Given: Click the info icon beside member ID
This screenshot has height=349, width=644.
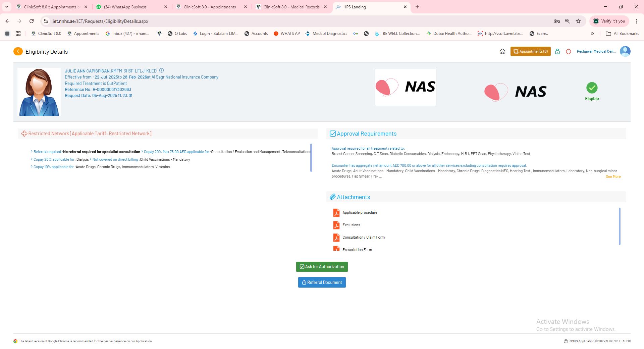Looking at the screenshot, I should coord(161,70).
